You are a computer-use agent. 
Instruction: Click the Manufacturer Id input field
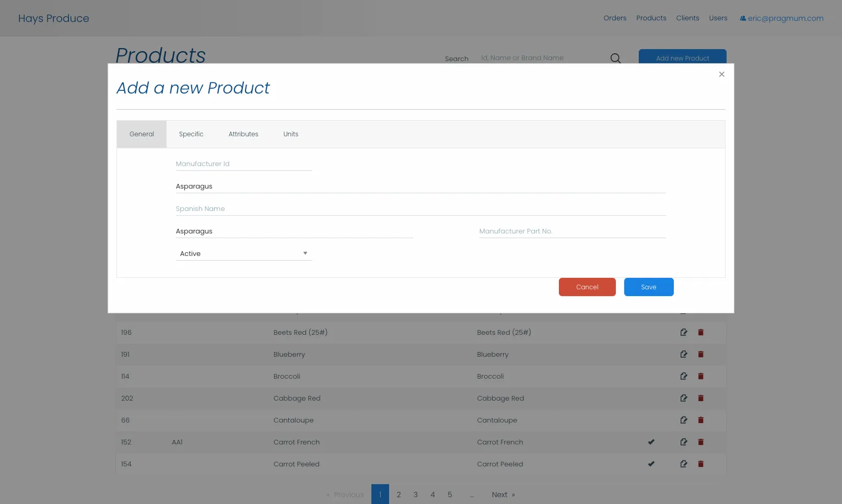coord(243,163)
